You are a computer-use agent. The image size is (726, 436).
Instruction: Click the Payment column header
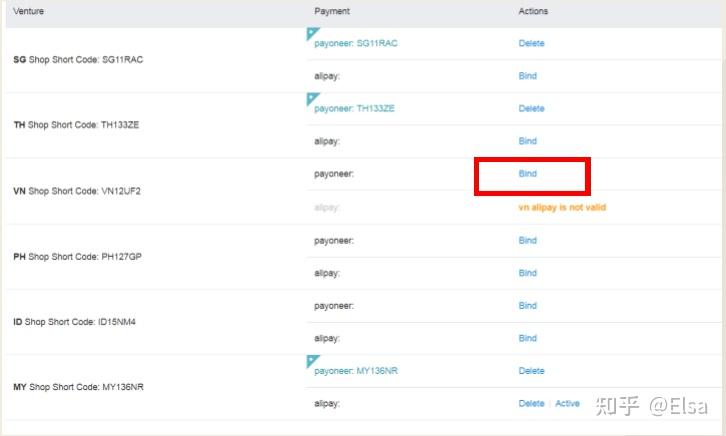(x=332, y=11)
